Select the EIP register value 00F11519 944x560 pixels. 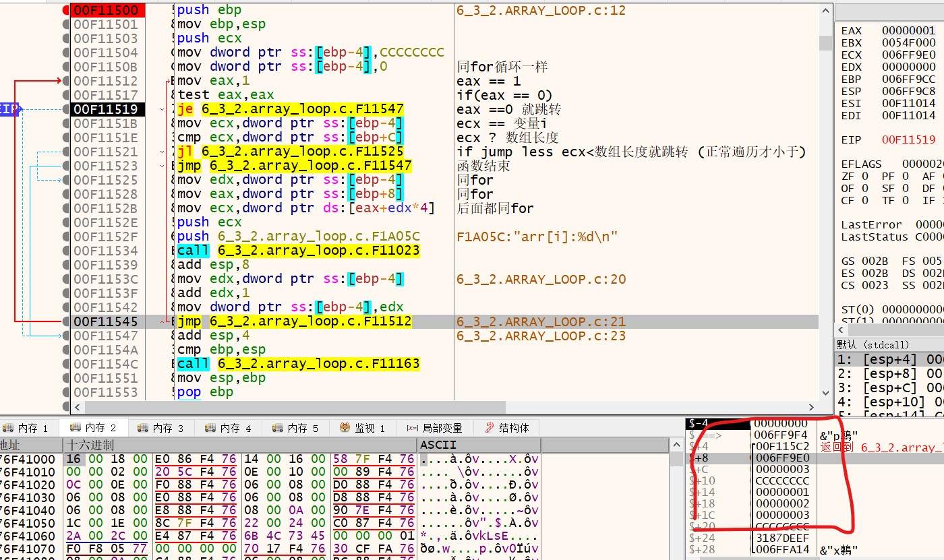909,139
